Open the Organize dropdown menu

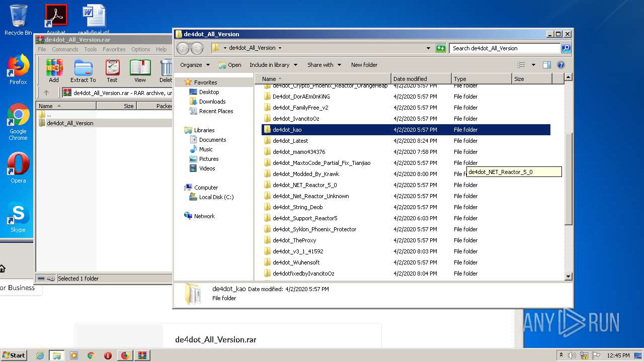[195, 65]
